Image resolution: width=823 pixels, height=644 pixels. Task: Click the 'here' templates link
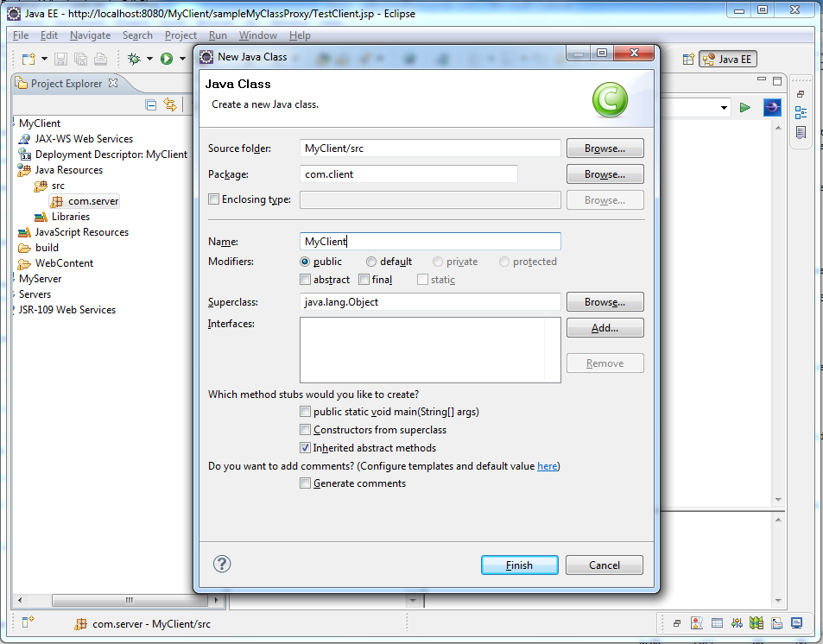(547, 466)
